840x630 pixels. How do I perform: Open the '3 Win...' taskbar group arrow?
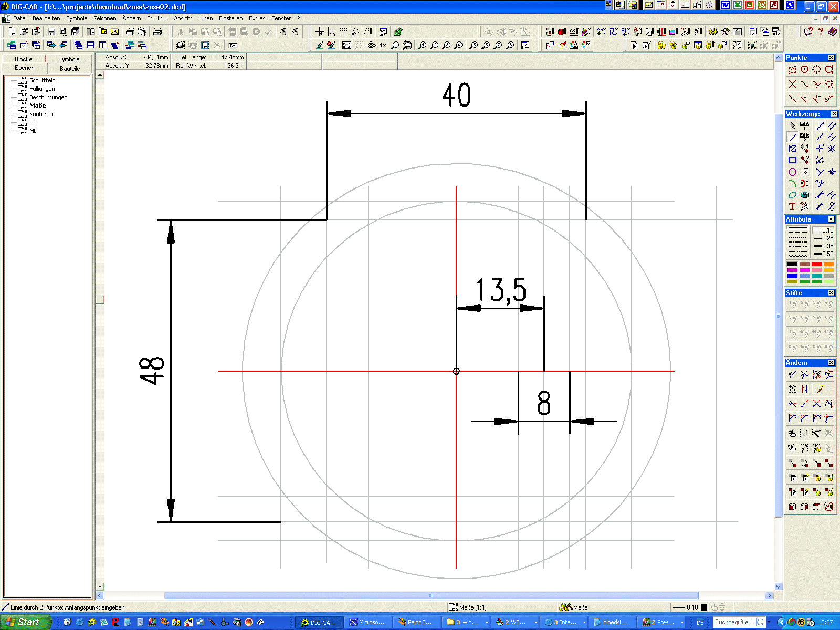click(x=487, y=622)
